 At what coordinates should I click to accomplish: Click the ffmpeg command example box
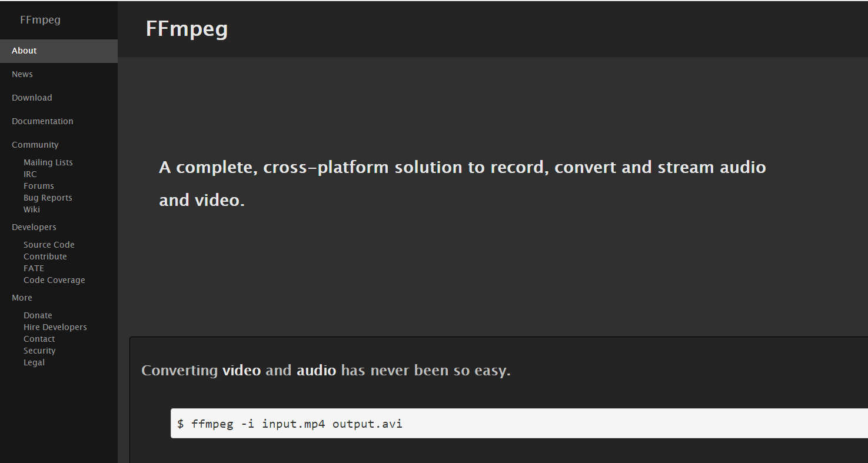[518, 424]
